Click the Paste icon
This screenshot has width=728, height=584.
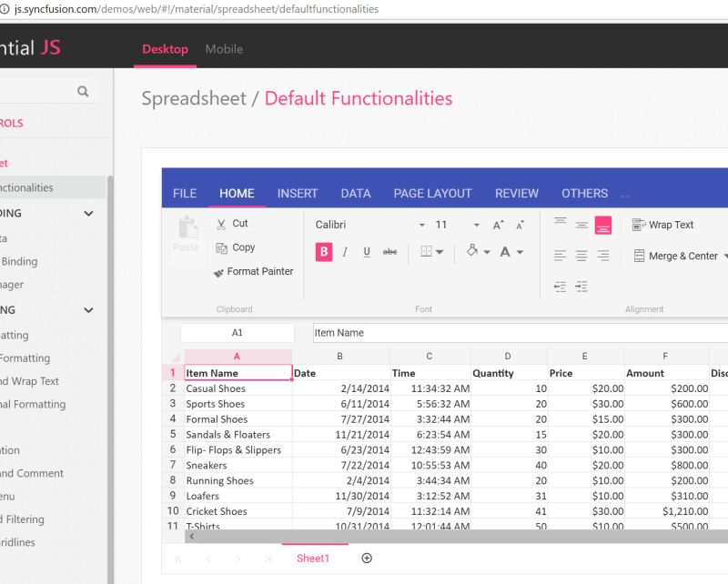pos(186,237)
